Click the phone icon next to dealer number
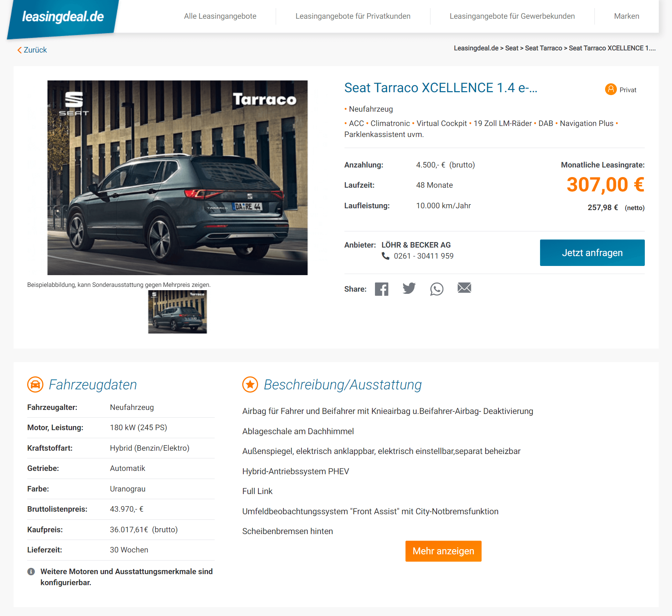The width and height of the screenshot is (672, 616). click(x=386, y=256)
